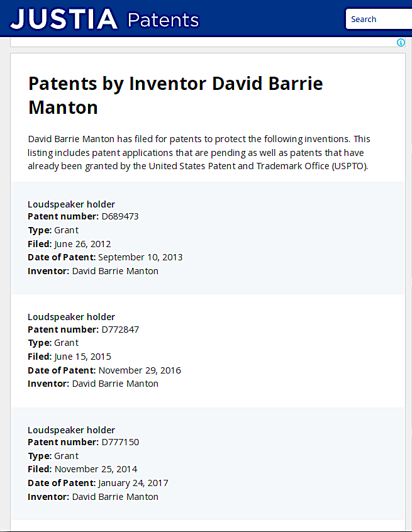Click patent number D777150 text
The image size is (412, 532).
click(x=120, y=442)
